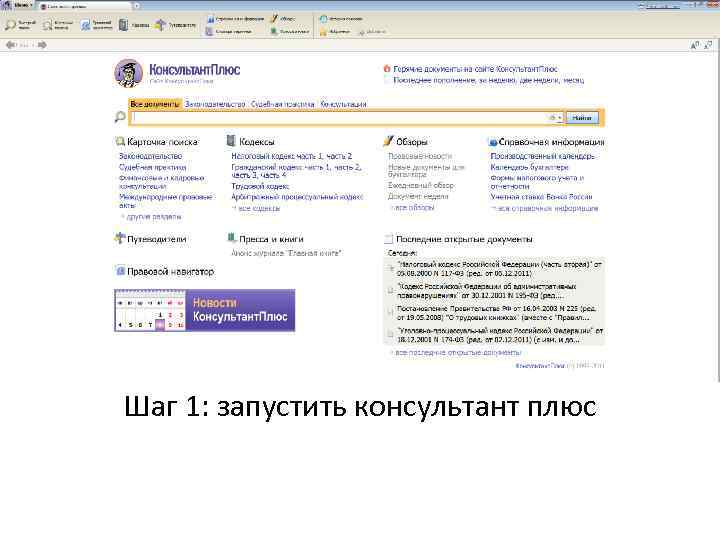Click the magnifier icon beside the search field

tap(120, 117)
